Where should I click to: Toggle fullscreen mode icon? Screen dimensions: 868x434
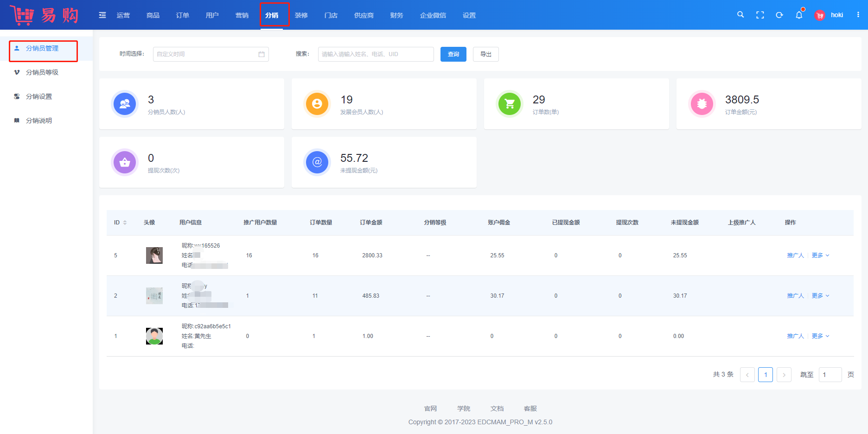point(760,15)
